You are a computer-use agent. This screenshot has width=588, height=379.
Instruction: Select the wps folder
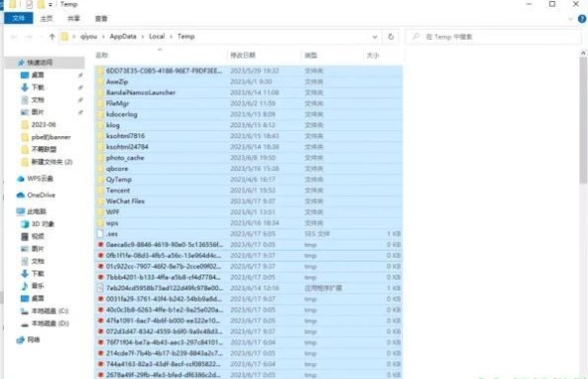coord(249,223)
